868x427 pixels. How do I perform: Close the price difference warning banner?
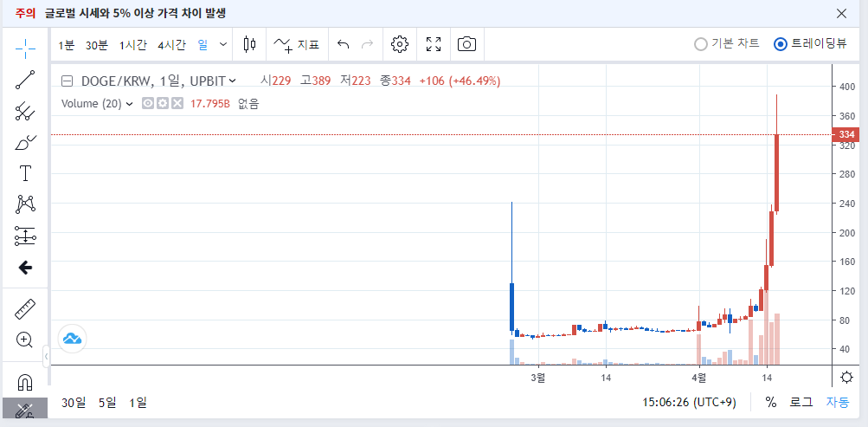click(x=841, y=13)
